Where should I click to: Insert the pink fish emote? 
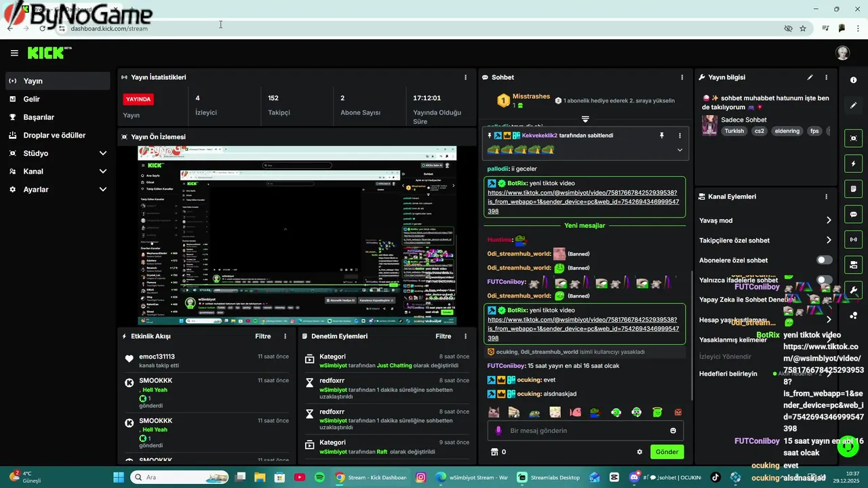[x=575, y=412]
